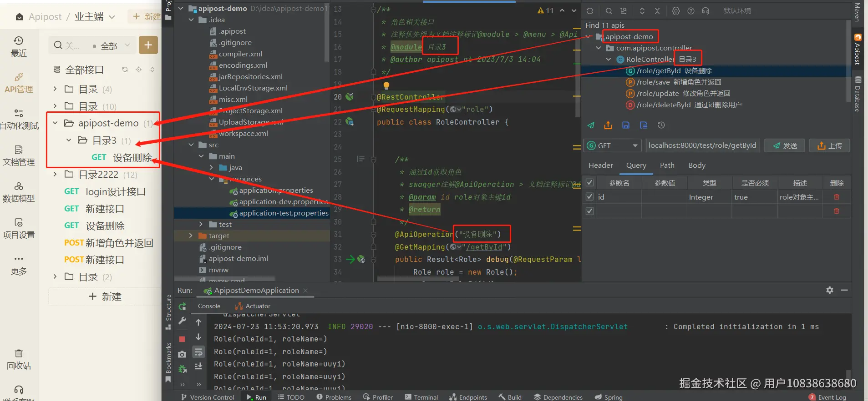Screen dimensions: 868x401
Task: Refresh the Apipost plugin API list
Action: pos(590,11)
